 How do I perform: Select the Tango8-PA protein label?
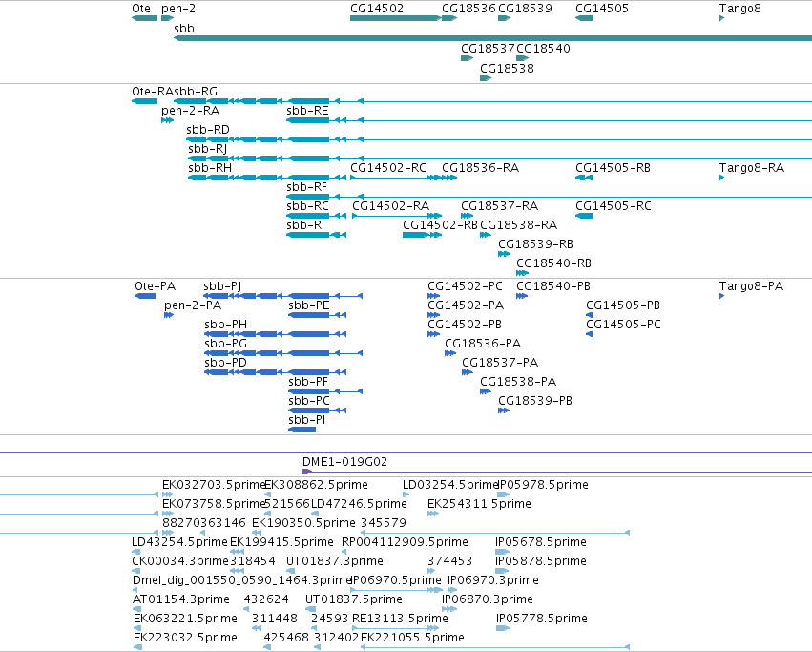pyautogui.click(x=751, y=286)
